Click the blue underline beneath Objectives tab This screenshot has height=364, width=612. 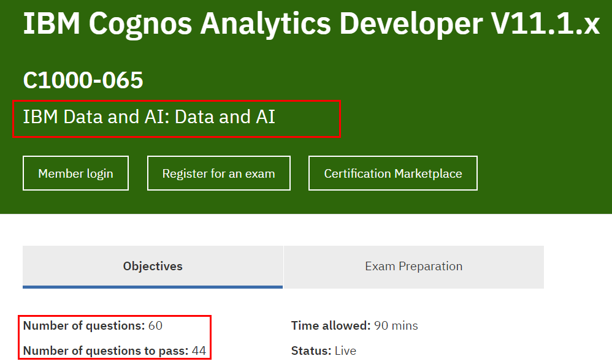click(153, 286)
